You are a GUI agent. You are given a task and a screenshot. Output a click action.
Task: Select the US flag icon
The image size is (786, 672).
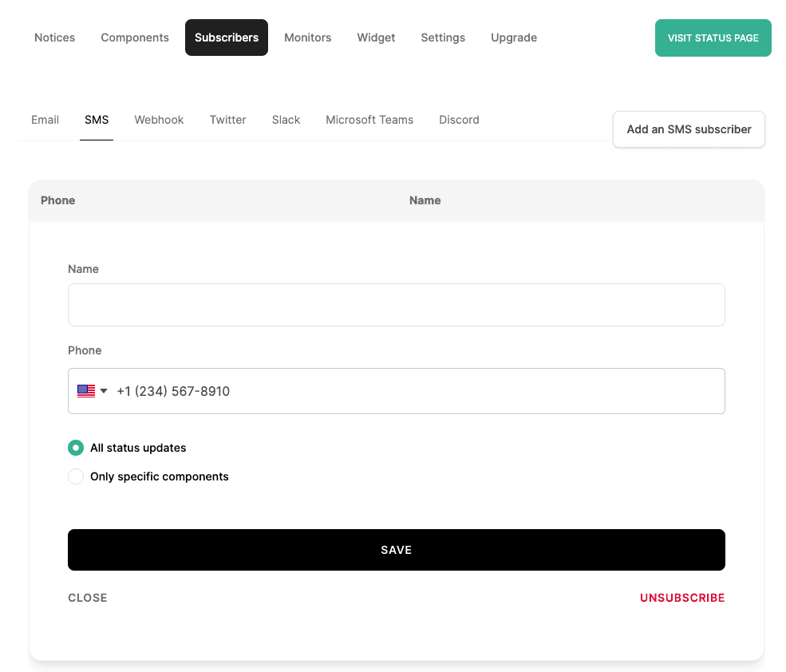tap(87, 391)
